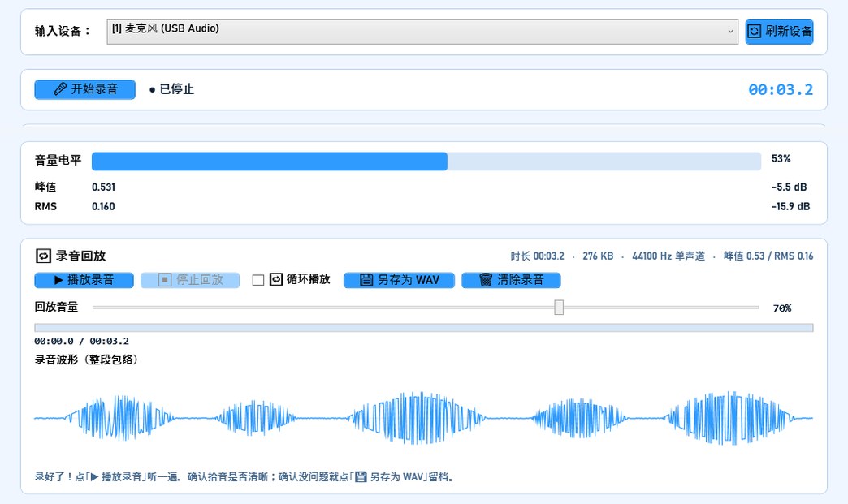
Task: Click the 清除录音 button
Action: (511, 280)
